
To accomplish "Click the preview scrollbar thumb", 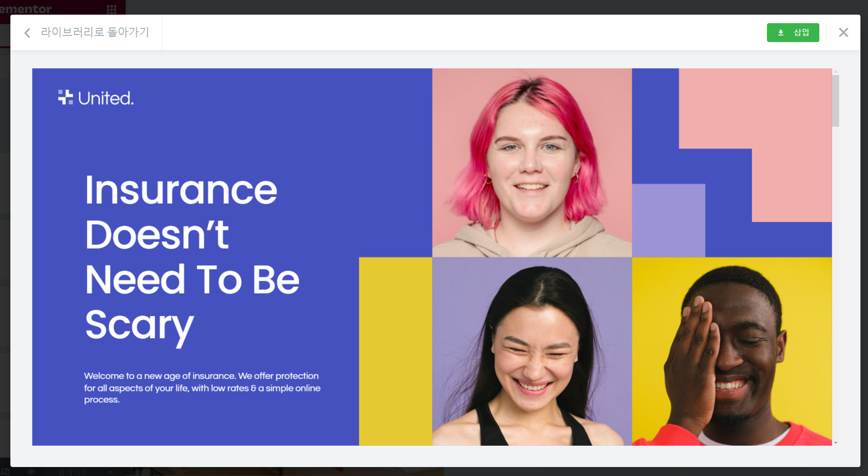I will (835, 101).
